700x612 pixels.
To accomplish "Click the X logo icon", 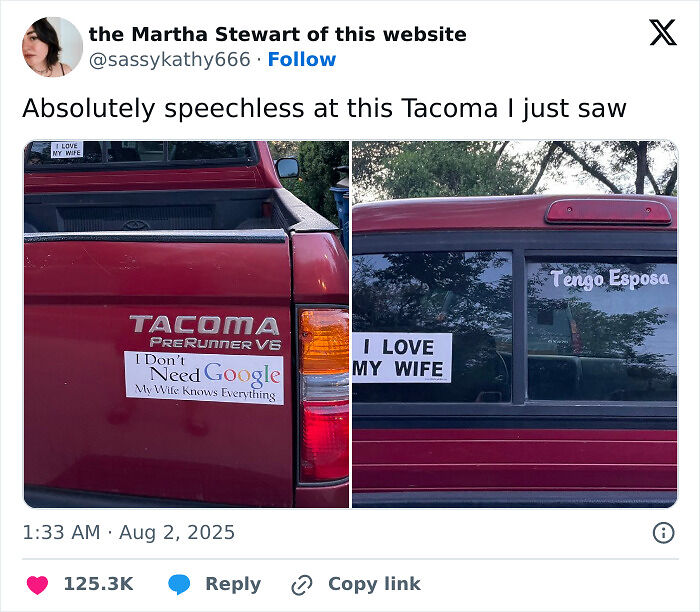I will pyautogui.click(x=663, y=32).
